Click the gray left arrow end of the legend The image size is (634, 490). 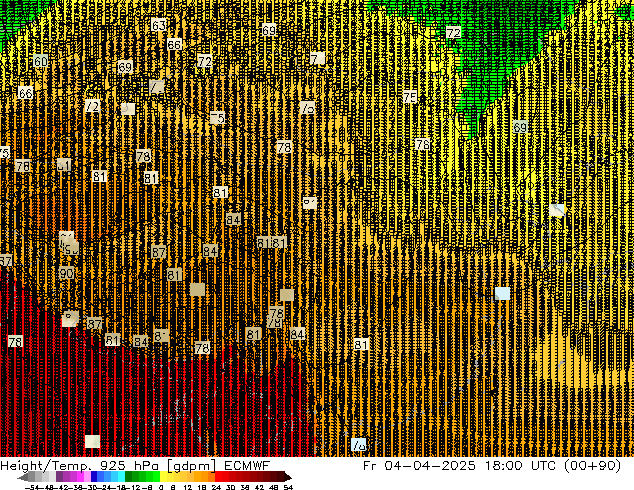coord(23,477)
